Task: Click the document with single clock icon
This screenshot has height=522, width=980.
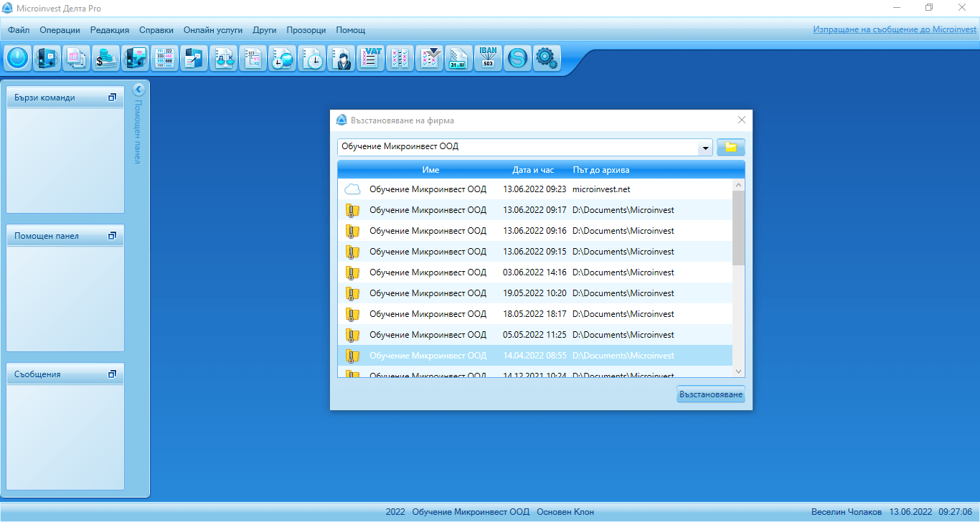Action: [311, 57]
